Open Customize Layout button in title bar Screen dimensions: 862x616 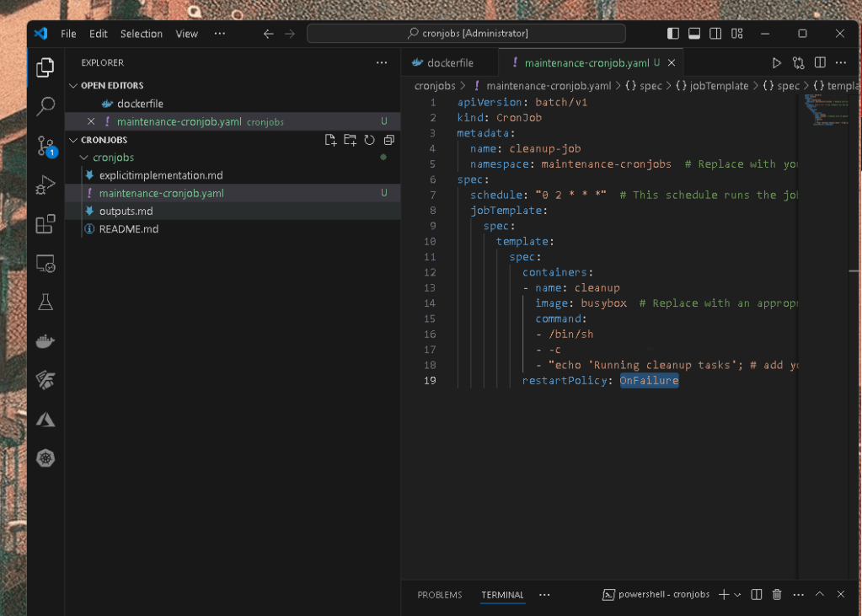(736, 34)
